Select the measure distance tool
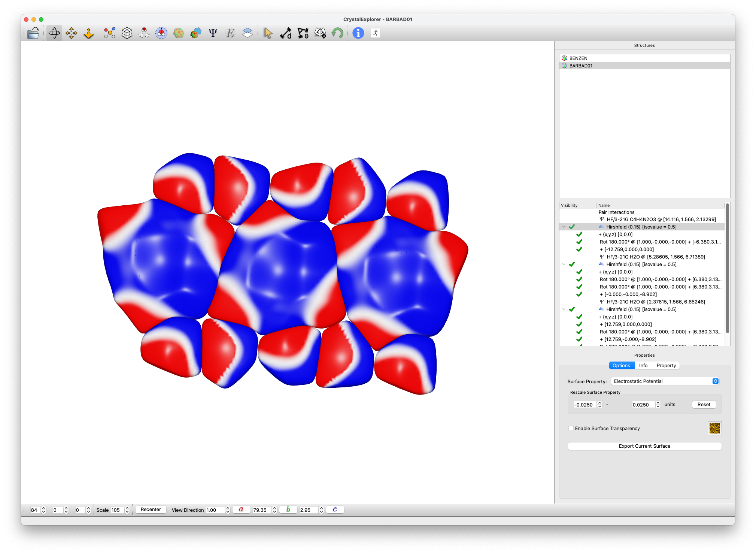This screenshot has height=553, width=756. click(x=286, y=33)
